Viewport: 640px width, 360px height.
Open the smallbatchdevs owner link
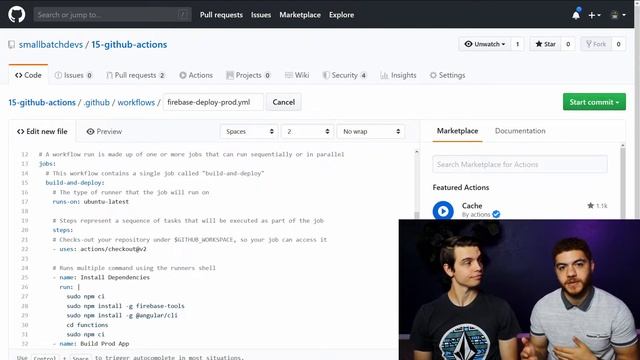tap(51, 44)
